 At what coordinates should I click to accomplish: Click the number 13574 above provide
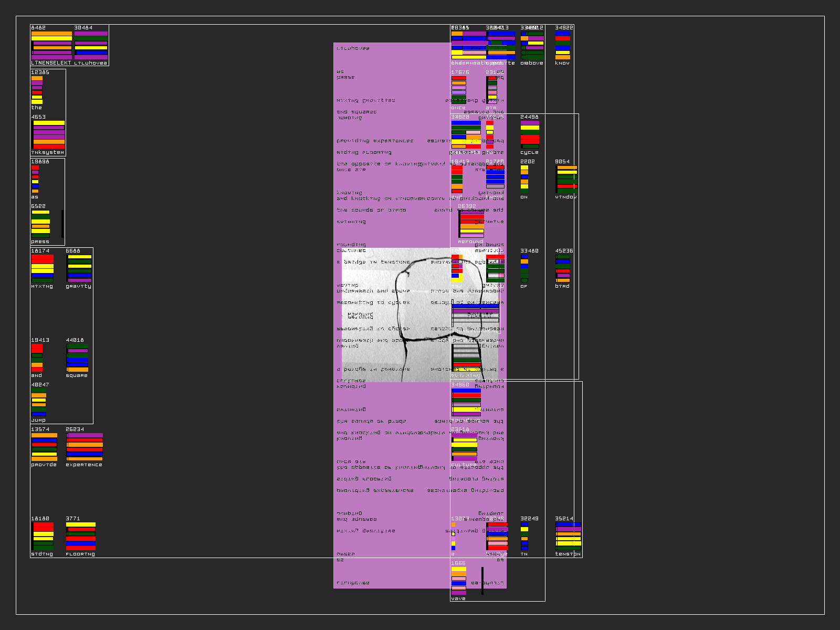pyautogui.click(x=40, y=429)
